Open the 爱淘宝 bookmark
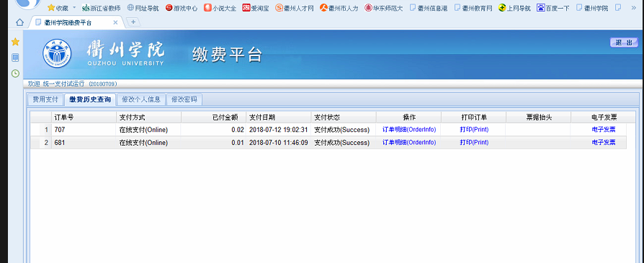 click(256, 8)
